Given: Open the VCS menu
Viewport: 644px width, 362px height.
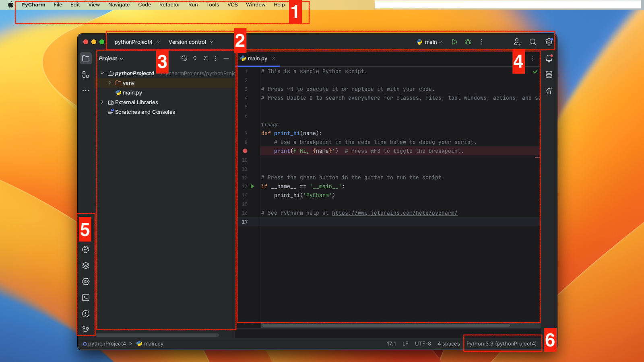Looking at the screenshot, I should point(233,5).
